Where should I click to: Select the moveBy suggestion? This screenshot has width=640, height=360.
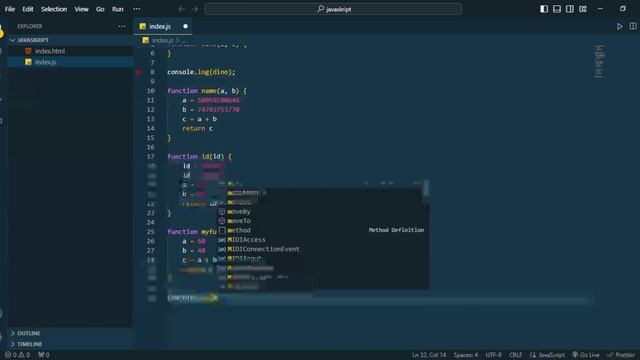(x=239, y=211)
